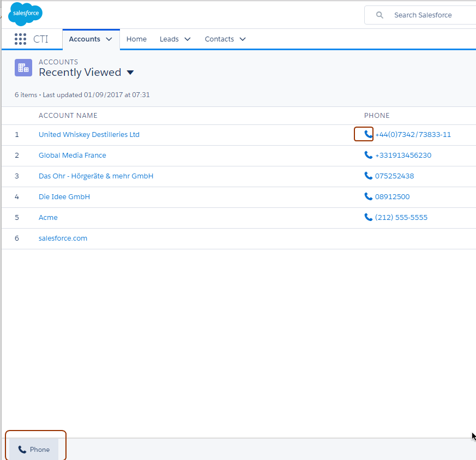Open the Acme account
Viewport: 476px width, 460px height.
coord(48,218)
